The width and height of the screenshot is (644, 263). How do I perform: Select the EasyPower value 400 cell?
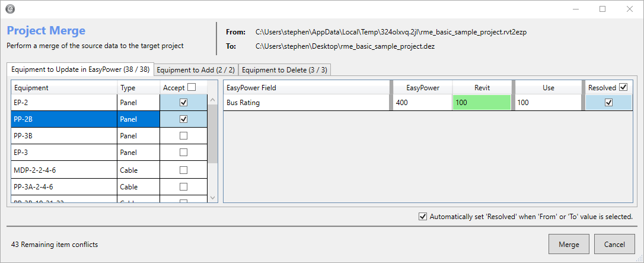click(422, 103)
